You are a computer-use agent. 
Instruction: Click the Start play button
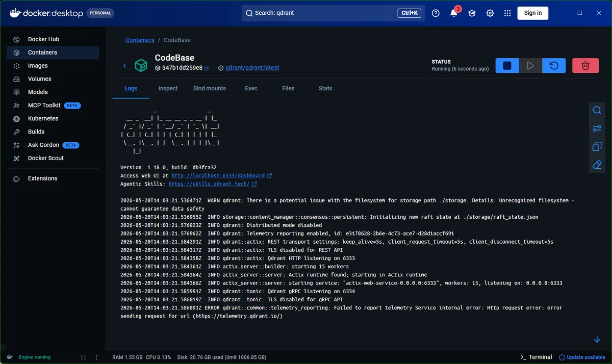click(x=530, y=66)
